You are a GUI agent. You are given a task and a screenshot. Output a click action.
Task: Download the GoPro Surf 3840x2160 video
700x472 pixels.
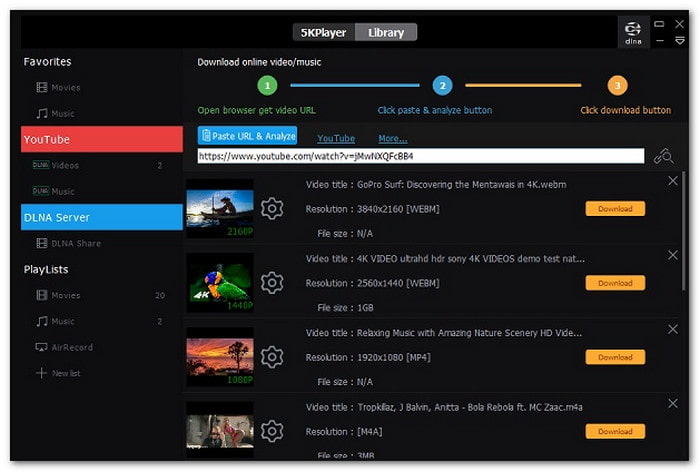click(x=615, y=209)
